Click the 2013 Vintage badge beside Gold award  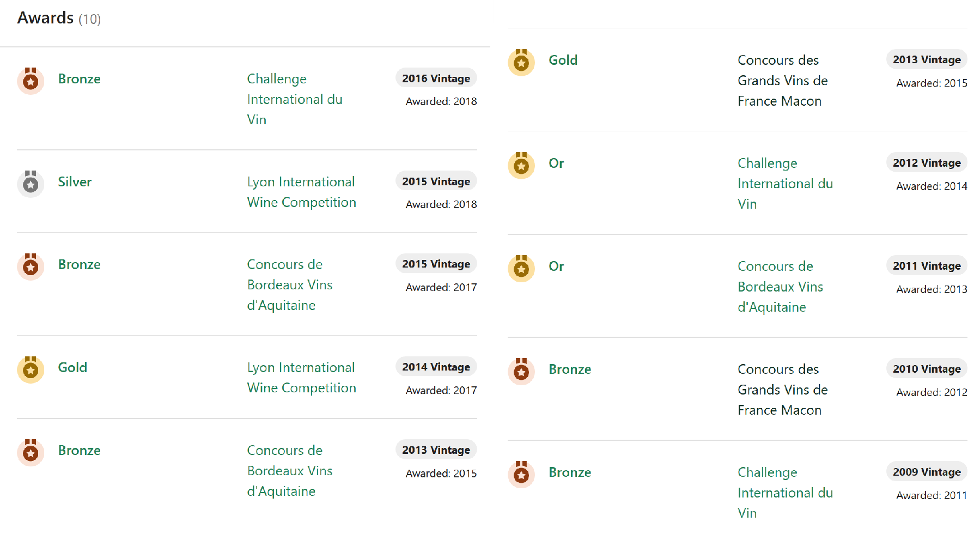927,59
